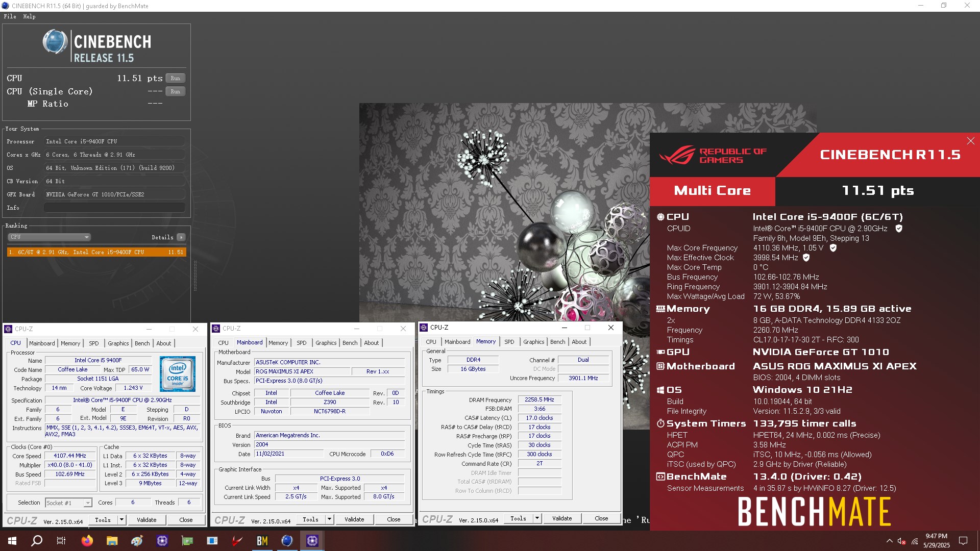Viewport: 980px width, 551px height.
Task: Click the System Timers stopwatch icon
Action: [x=660, y=423]
